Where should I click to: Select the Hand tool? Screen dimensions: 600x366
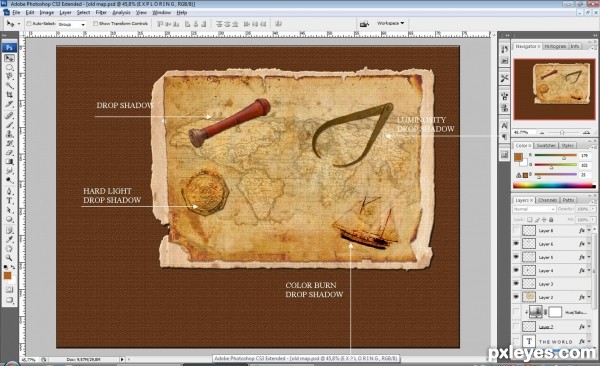(x=9, y=249)
